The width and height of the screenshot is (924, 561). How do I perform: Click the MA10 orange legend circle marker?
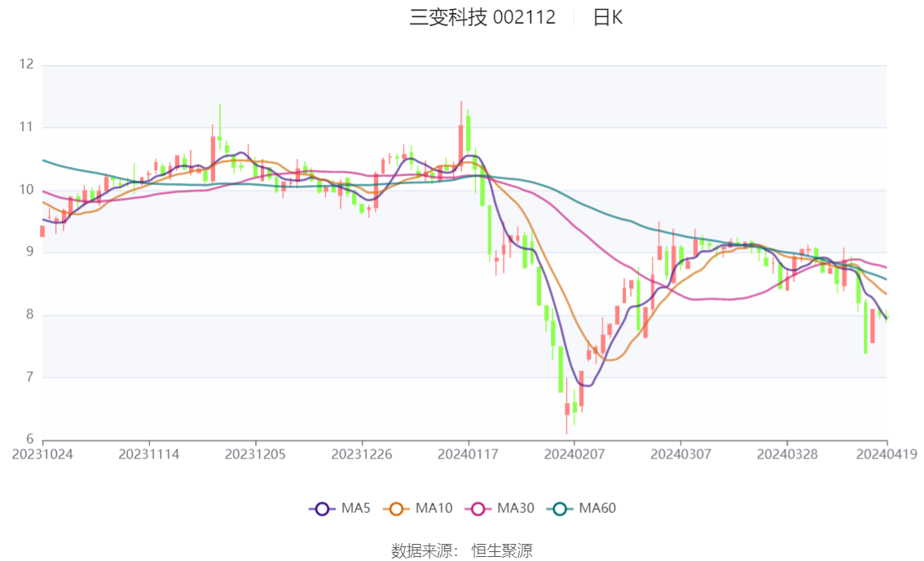397,509
